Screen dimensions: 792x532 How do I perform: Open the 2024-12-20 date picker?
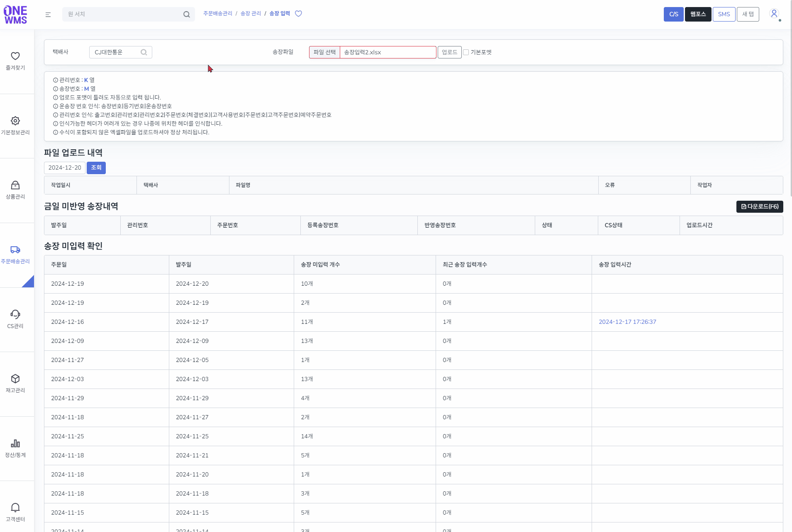65,168
